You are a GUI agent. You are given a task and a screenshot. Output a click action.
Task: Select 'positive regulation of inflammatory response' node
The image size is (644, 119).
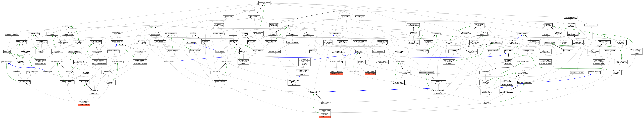pos(616,72)
